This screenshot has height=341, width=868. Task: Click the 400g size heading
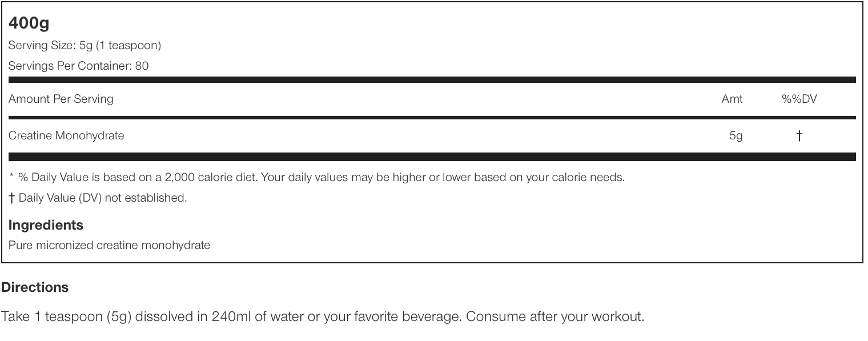(x=29, y=23)
